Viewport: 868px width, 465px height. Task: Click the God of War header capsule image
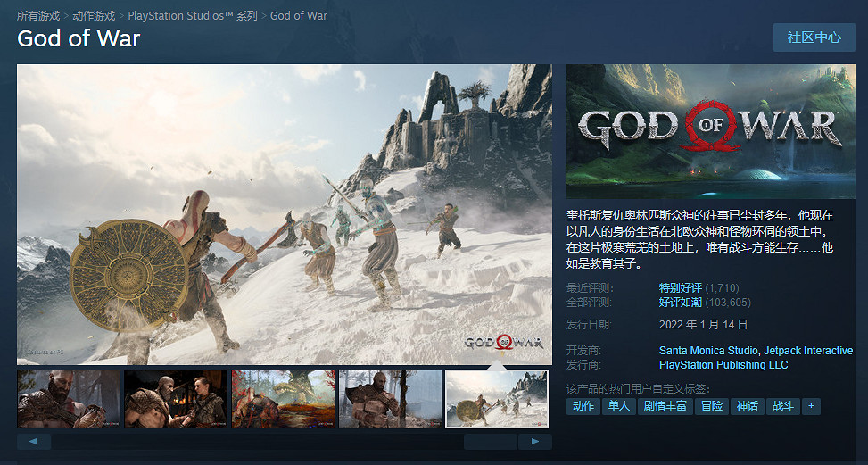(711, 132)
